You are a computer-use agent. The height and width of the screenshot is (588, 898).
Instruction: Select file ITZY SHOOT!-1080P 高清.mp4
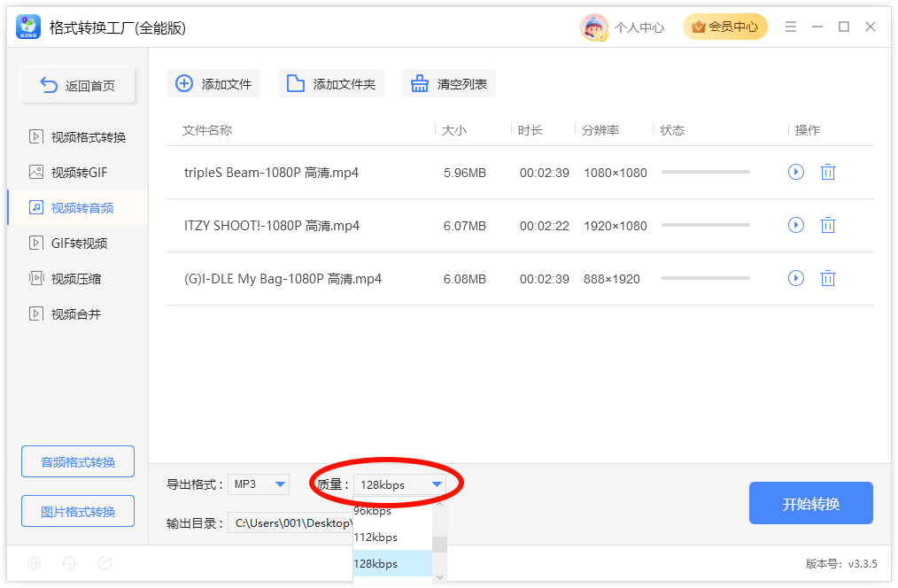click(272, 226)
